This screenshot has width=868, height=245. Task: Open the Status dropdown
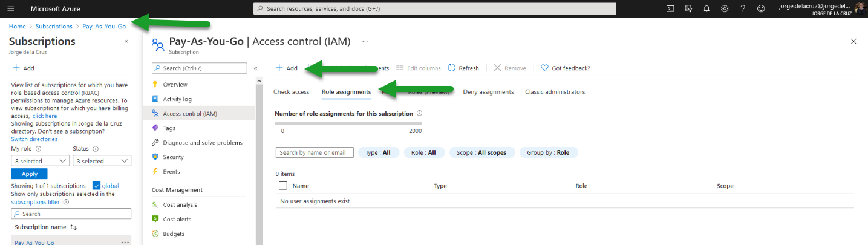tap(102, 161)
